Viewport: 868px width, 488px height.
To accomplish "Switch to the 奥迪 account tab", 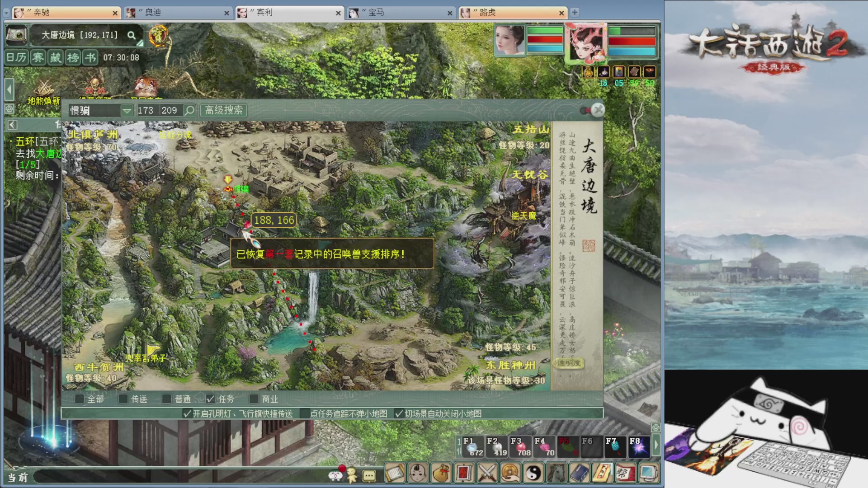I will pyautogui.click(x=178, y=13).
